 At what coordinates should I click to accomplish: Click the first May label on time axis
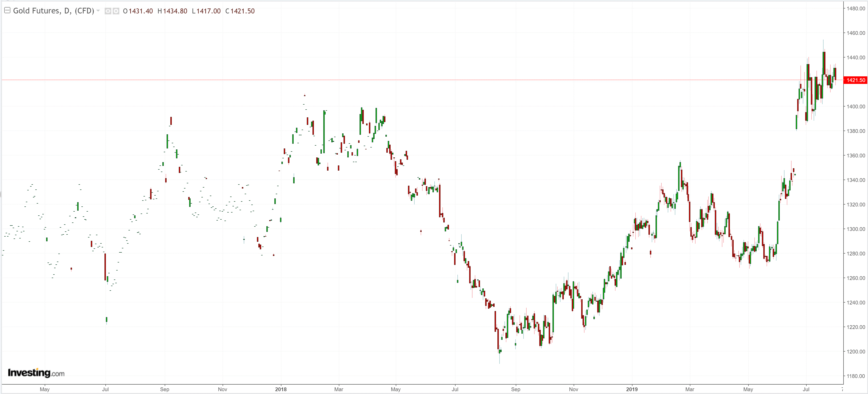44,389
